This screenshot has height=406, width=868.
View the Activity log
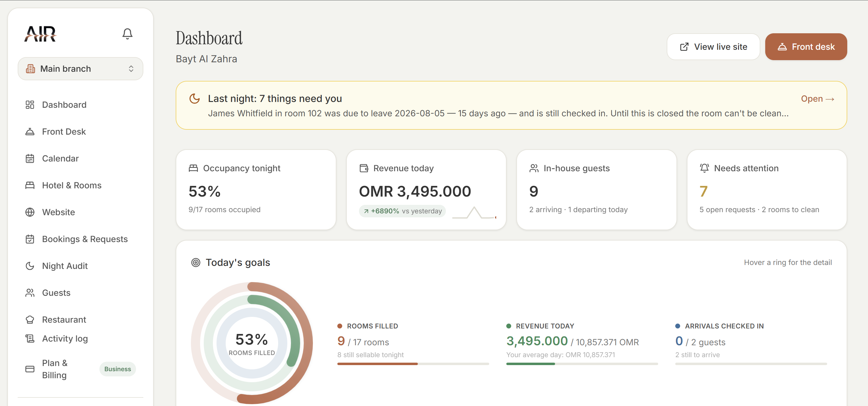coord(81,339)
